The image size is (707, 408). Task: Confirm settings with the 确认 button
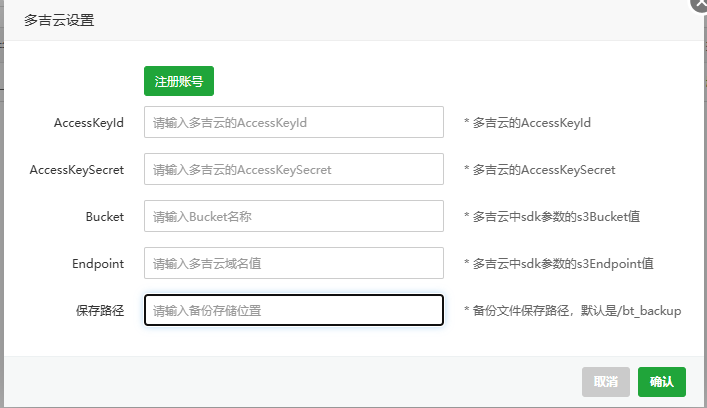coord(661,382)
